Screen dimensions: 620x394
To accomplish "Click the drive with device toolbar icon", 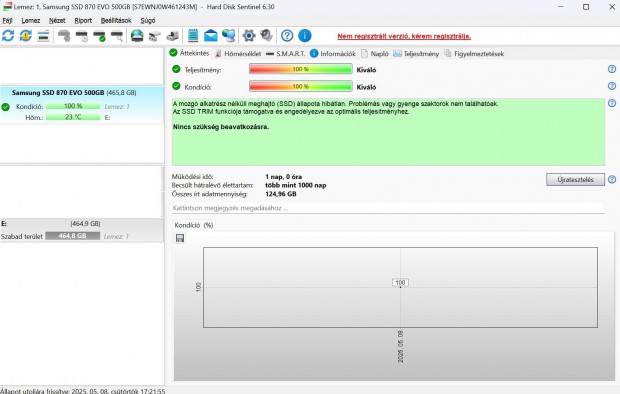I will coord(172,36).
